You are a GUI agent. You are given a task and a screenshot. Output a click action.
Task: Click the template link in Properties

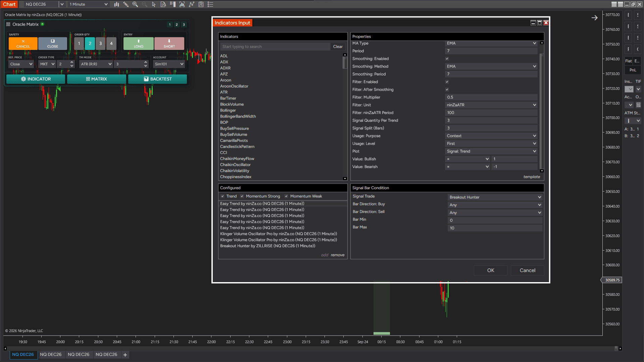(532, 177)
